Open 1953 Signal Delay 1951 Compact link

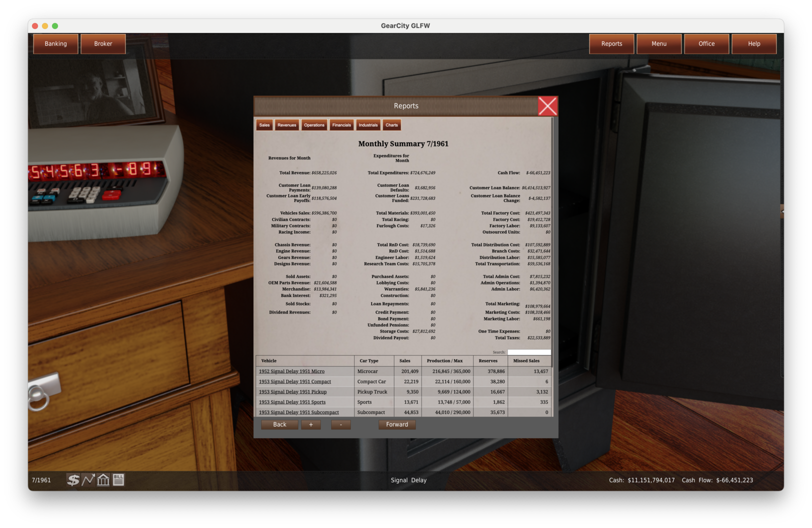point(295,381)
